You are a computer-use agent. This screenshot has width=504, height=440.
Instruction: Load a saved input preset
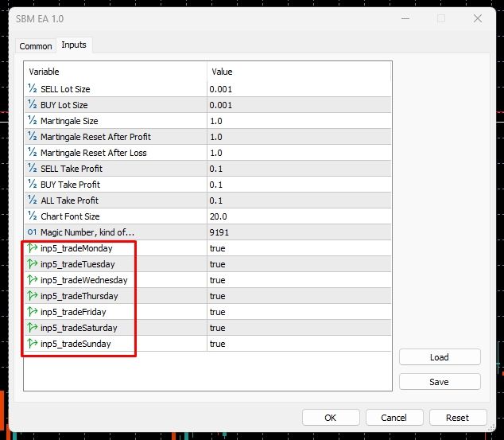(x=440, y=357)
